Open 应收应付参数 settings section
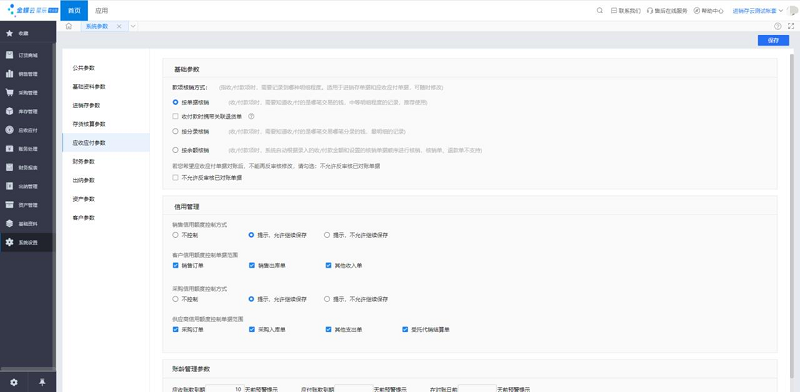This screenshot has height=392, width=800. click(106, 143)
